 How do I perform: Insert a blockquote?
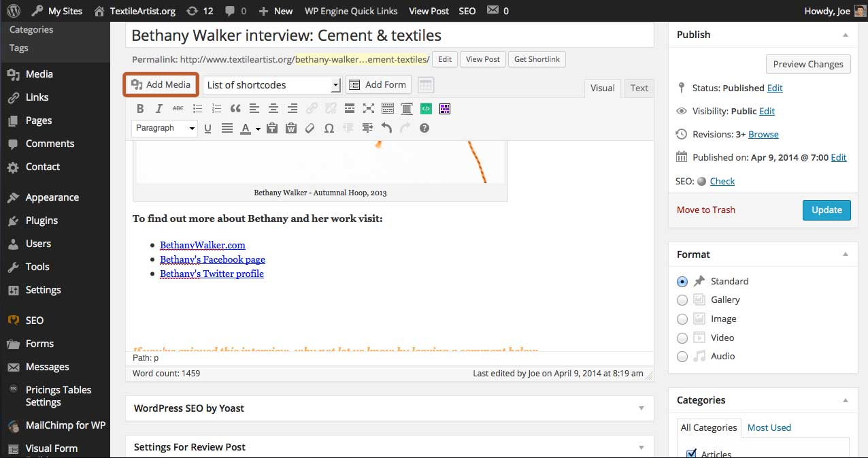click(x=235, y=108)
